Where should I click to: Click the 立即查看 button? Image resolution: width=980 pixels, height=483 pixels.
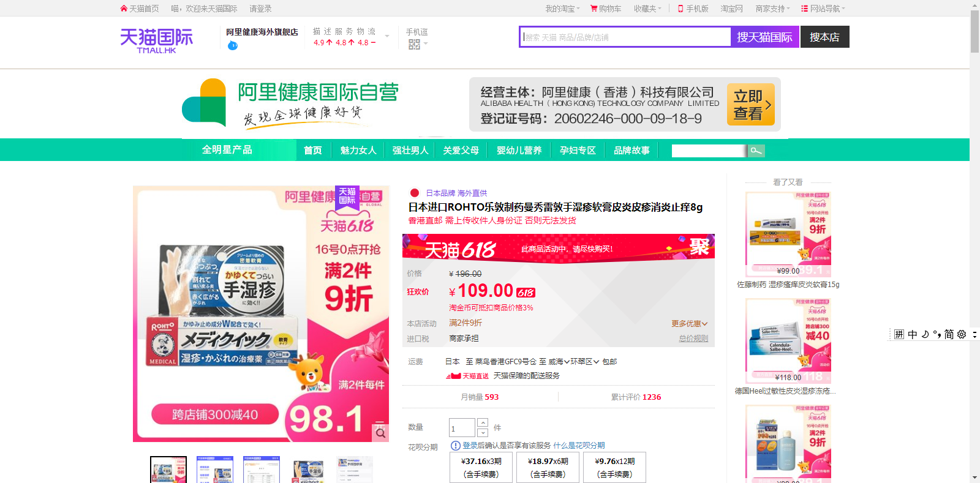click(x=751, y=105)
